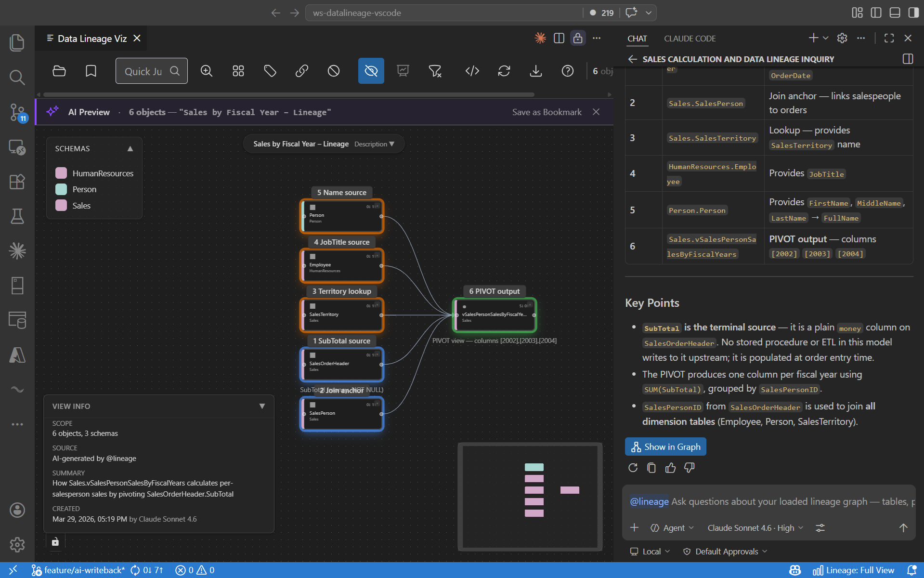
Task: Click Save as Bookmark in the AI Preview bar
Action: coord(547,112)
